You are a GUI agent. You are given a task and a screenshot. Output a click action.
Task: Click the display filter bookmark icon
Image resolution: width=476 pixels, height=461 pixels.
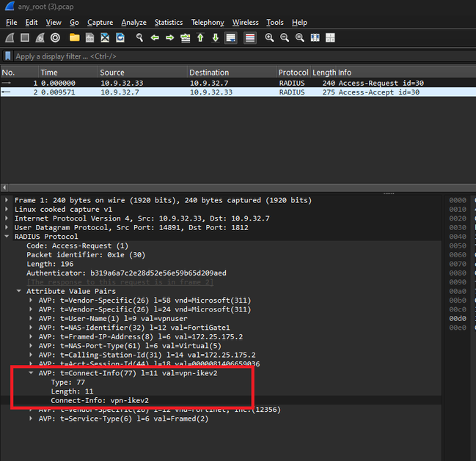[x=7, y=56]
